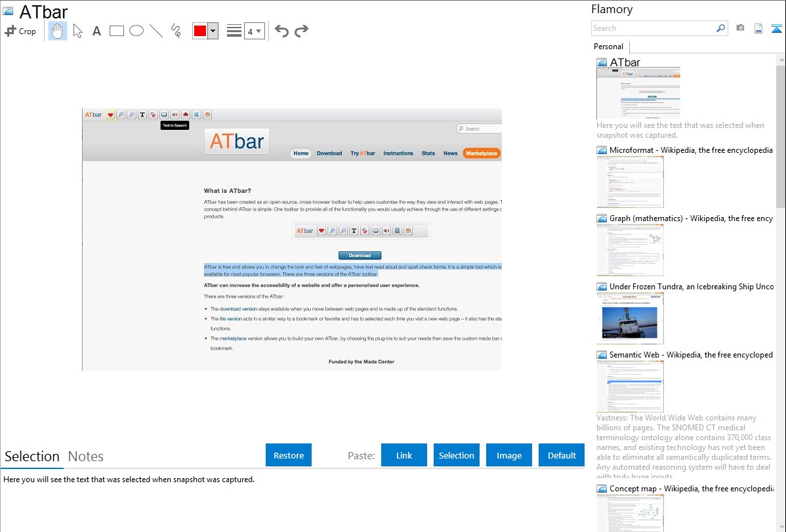786x532 pixels.
Task: Click the sidebar scrollbar up arrow
Action: 781,60
